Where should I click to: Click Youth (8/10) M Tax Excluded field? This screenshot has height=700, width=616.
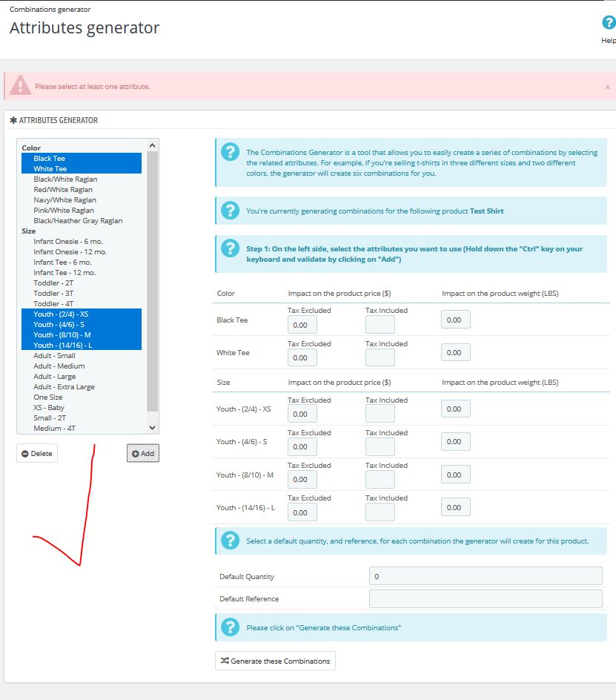pos(302,479)
